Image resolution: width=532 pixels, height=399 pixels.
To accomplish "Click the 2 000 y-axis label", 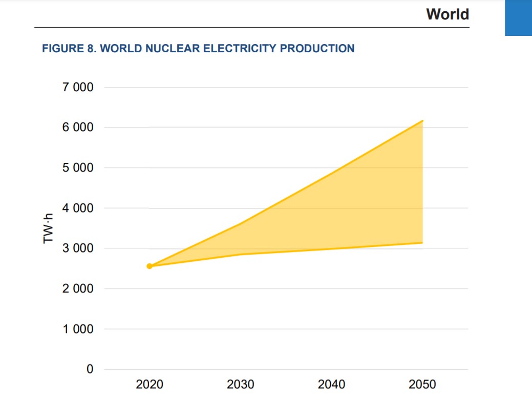I will (x=78, y=288).
